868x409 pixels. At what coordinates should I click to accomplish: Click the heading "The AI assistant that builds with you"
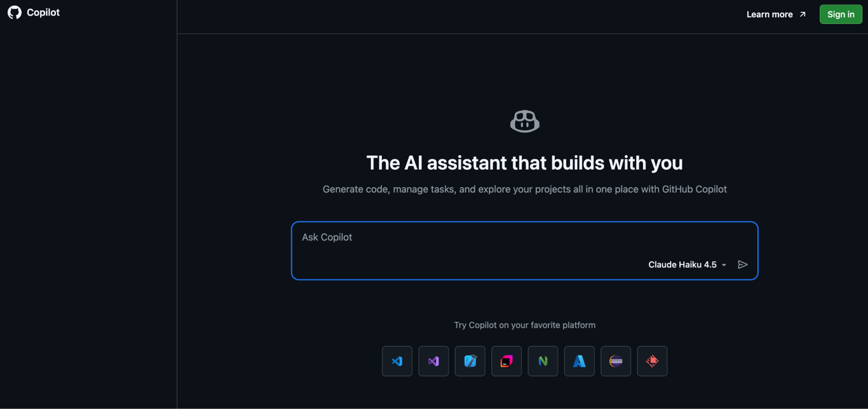[524, 163]
